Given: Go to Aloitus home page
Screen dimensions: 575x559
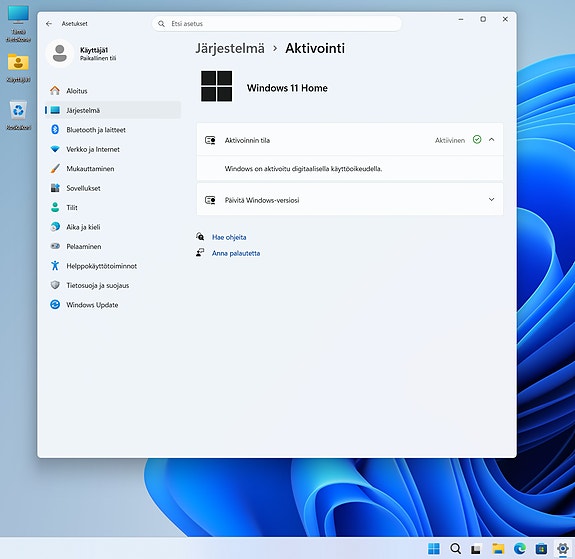Looking at the screenshot, I should click(113, 91).
